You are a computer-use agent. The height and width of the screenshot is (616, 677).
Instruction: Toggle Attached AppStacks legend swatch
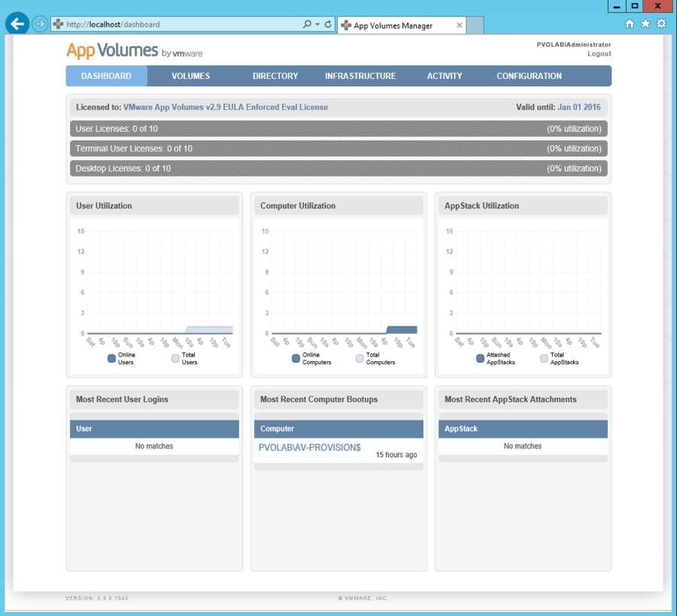tap(480, 358)
